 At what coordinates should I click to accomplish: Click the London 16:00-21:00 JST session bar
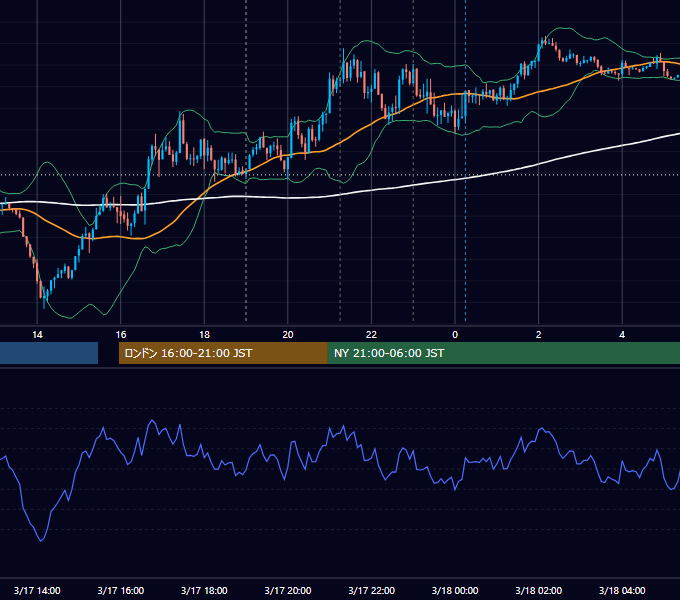[223, 353]
